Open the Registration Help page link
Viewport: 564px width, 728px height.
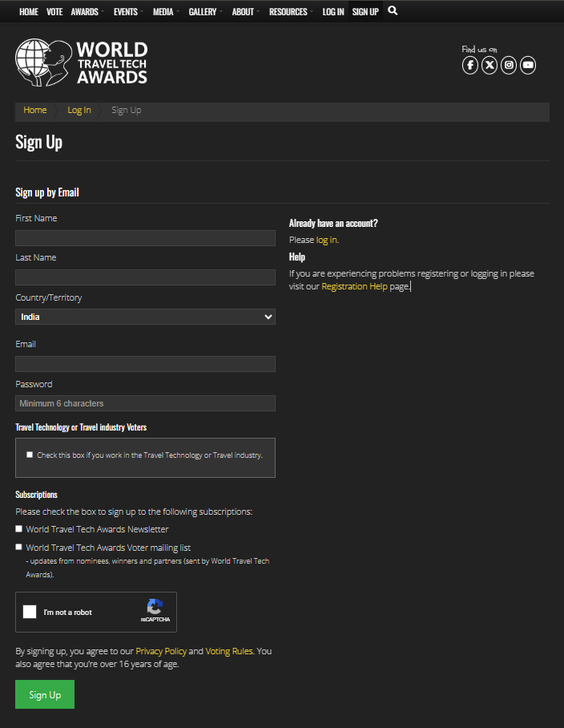point(354,286)
